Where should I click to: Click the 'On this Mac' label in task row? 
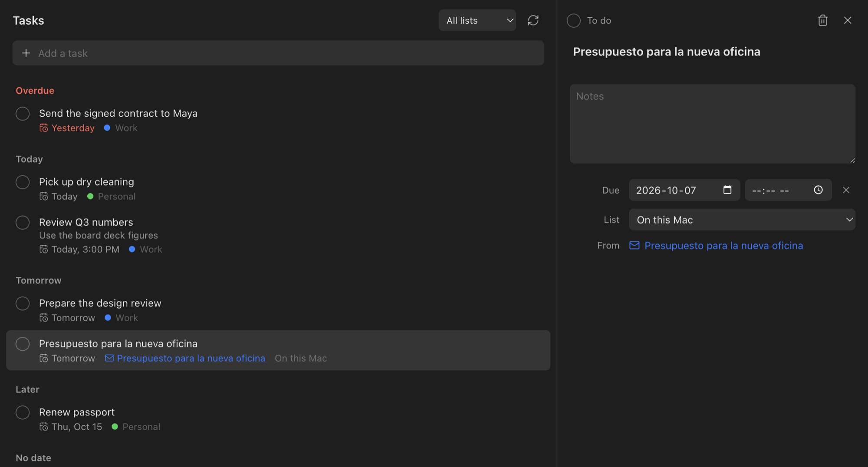coord(301,358)
